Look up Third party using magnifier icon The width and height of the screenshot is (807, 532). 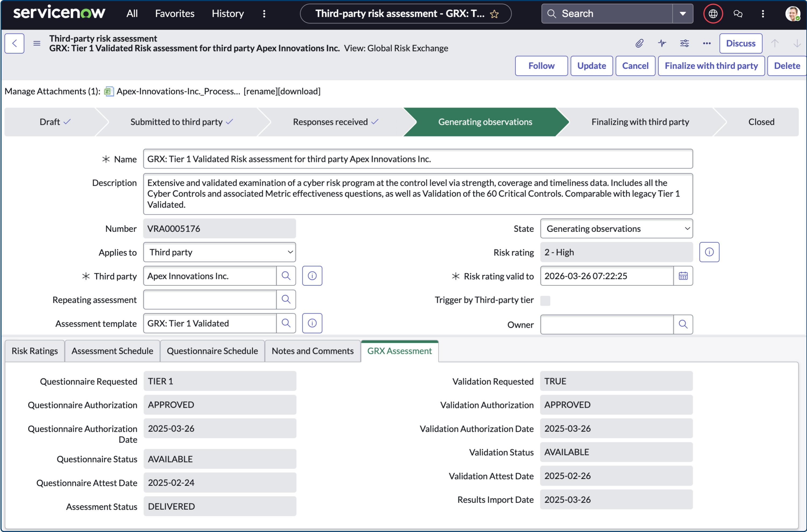click(286, 276)
